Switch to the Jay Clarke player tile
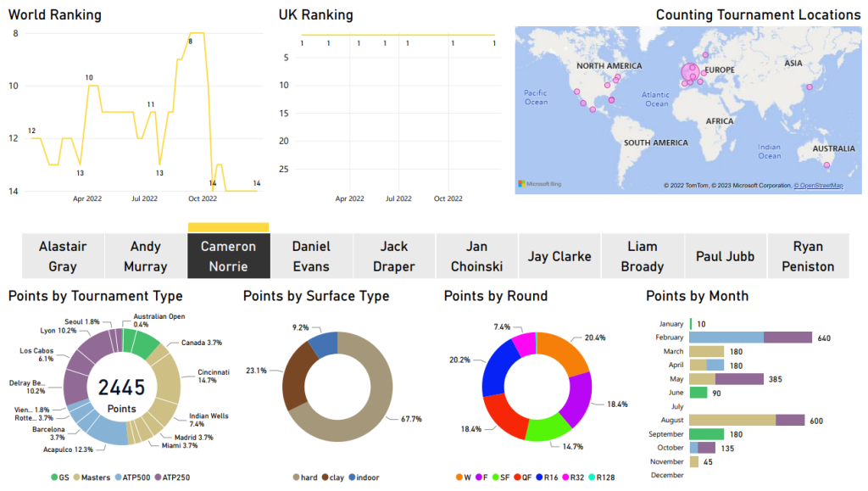 559,256
